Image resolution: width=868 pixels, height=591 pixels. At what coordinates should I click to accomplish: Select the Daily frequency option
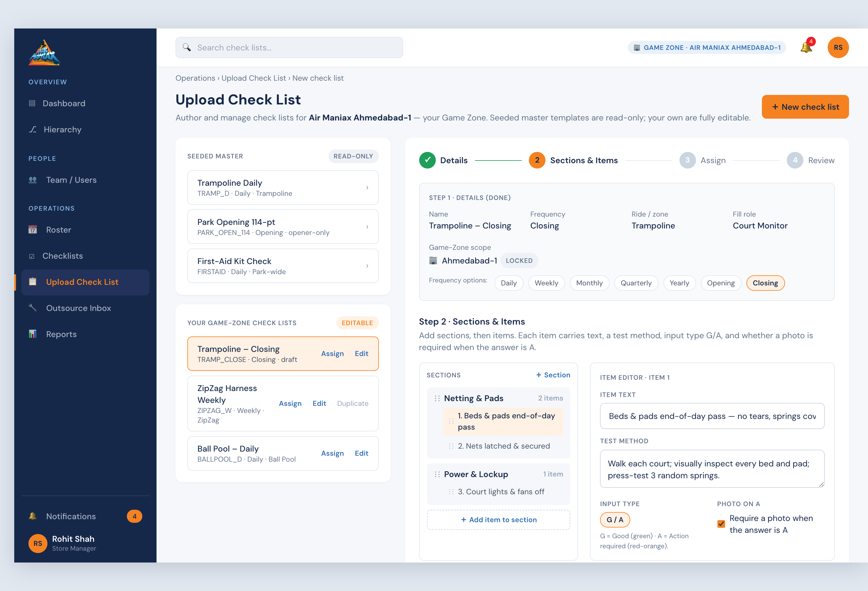509,283
